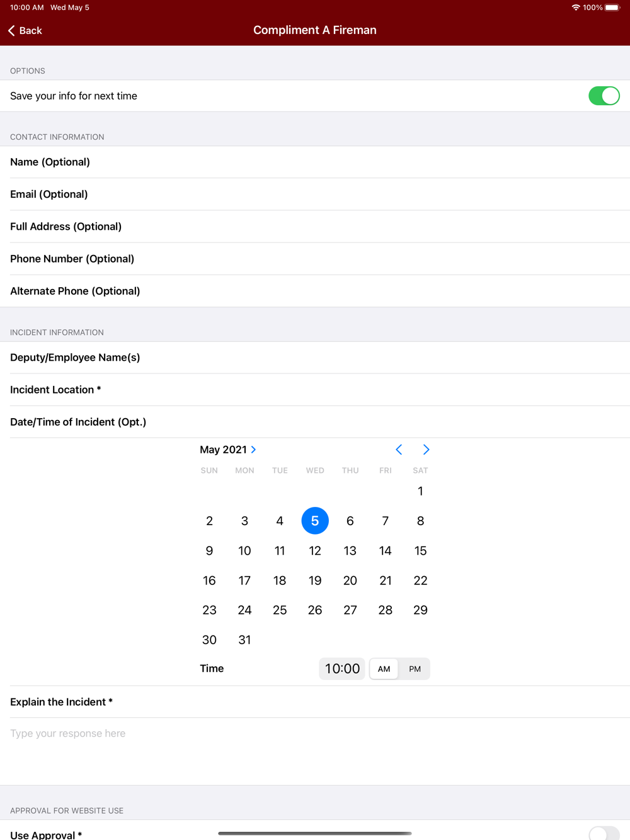Tap the Name (Optional) field
630x840 pixels.
pyautogui.click(x=315, y=162)
